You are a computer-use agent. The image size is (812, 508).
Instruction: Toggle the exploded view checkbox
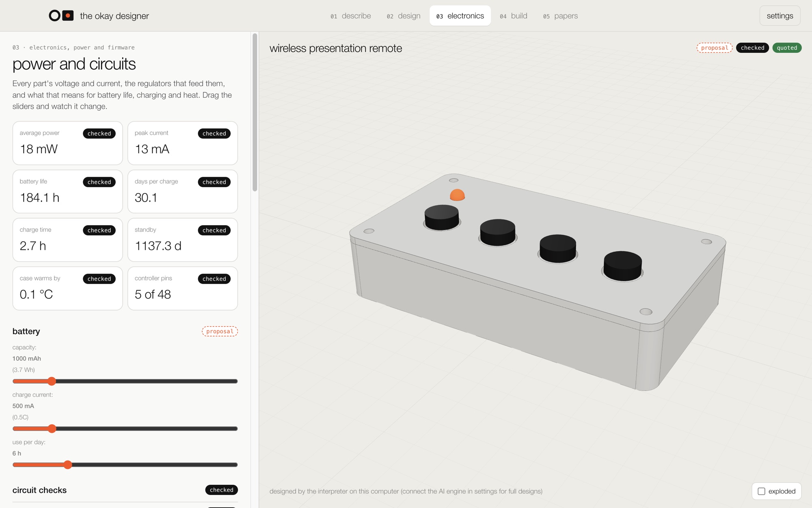click(761, 491)
